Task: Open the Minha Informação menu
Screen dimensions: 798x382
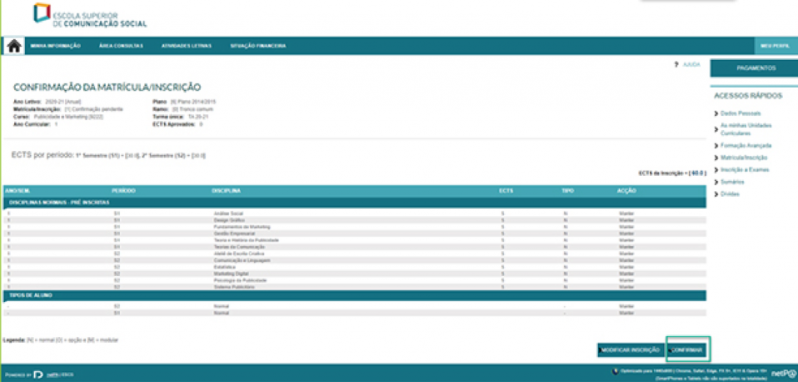Action: [x=55, y=46]
